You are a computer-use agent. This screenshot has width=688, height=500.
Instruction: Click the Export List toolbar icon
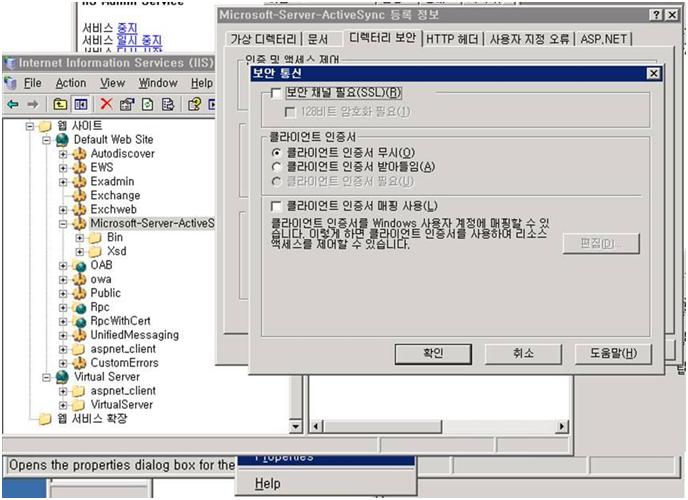(168, 104)
